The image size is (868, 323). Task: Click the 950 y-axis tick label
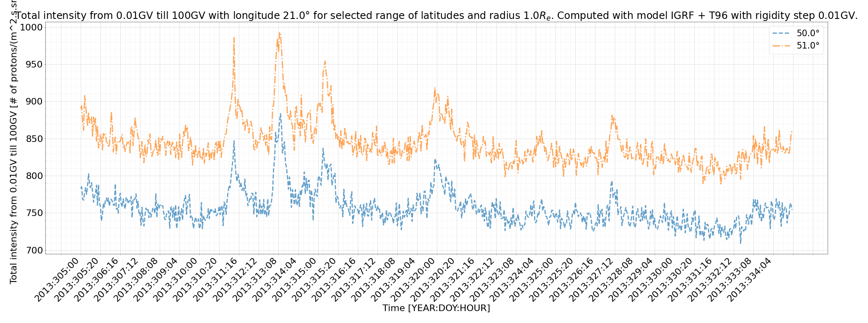pos(33,65)
